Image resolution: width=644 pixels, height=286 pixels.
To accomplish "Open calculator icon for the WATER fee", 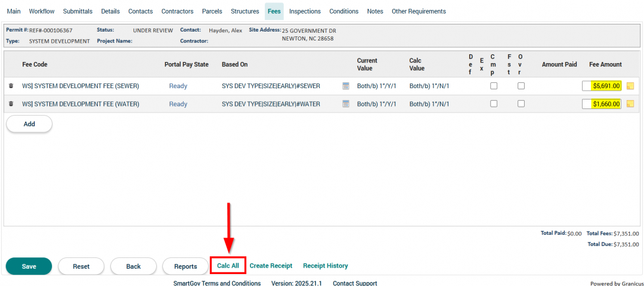I will click(x=346, y=104).
